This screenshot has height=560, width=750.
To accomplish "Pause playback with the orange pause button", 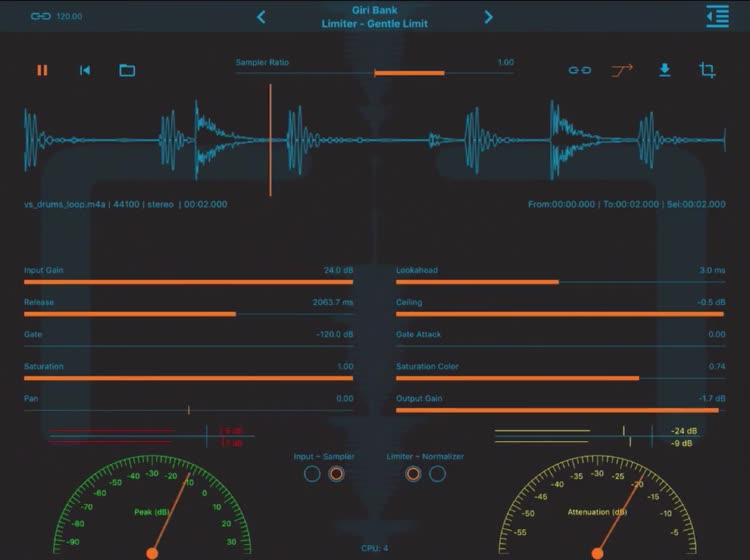I will (42, 70).
